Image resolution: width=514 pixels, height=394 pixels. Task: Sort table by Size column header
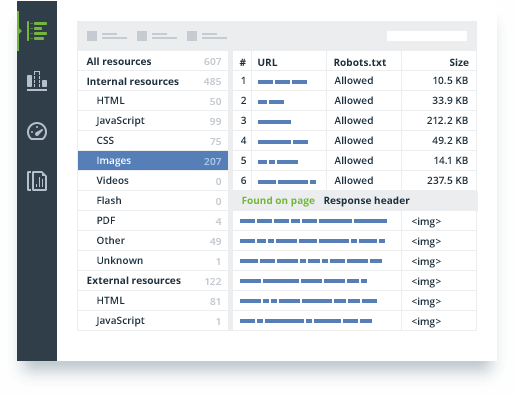click(x=459, y=62)
